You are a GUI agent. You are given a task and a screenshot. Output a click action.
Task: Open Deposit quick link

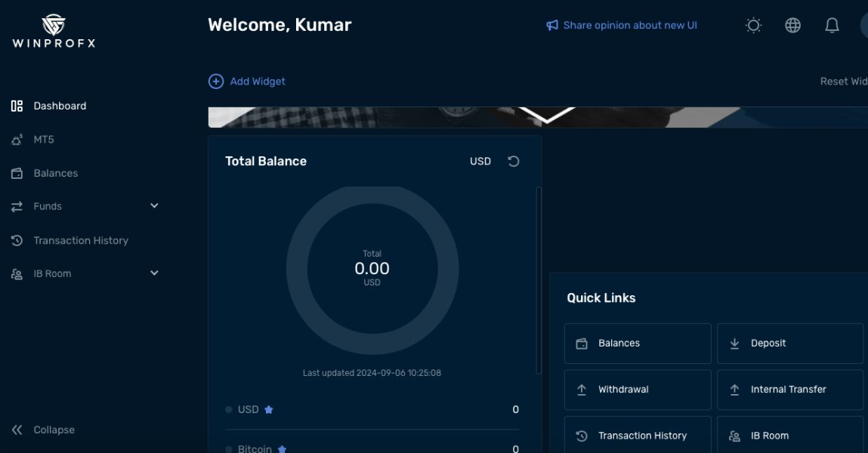click(790, 344)
